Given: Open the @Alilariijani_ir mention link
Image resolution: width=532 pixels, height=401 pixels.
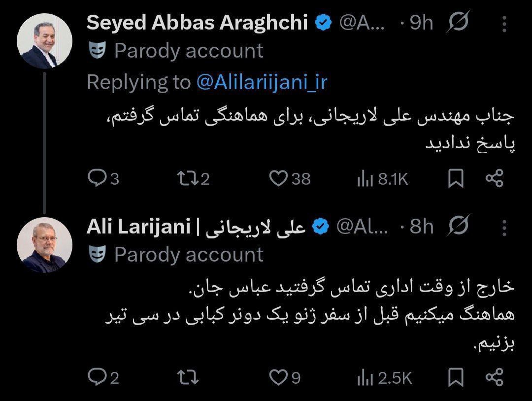Looking at the screenshot, I should (262, 82).
